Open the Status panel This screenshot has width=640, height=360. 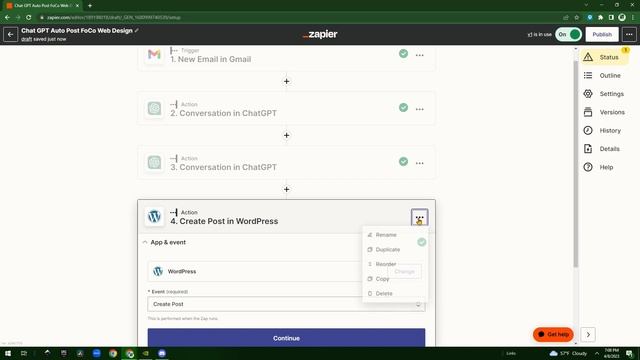point(604,57)
